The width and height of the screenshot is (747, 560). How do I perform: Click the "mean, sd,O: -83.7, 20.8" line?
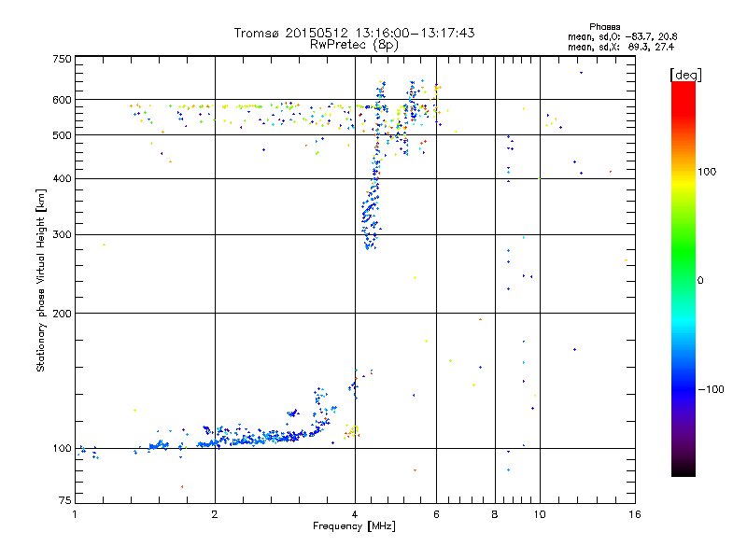pos(622,36)
